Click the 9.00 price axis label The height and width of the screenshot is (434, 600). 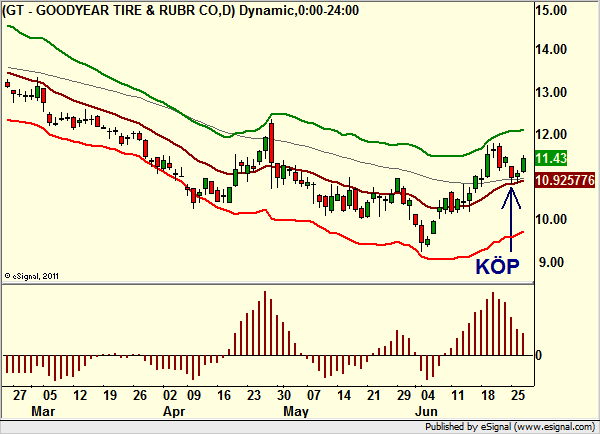pos(551,263)
